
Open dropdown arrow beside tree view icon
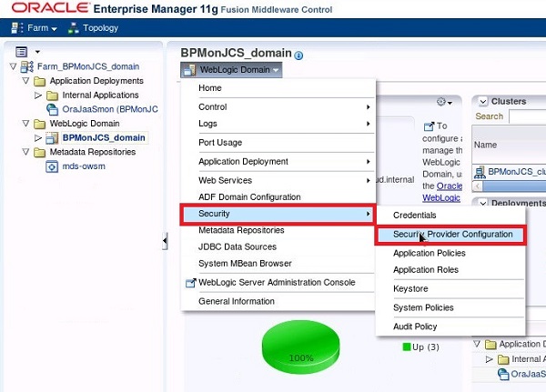37,52
